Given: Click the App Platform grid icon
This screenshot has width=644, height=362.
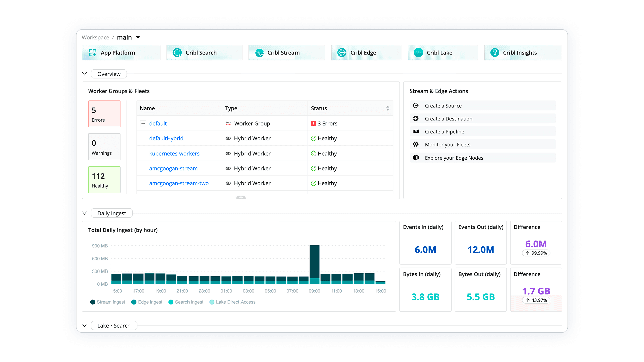Looking at the screenshot, I should tap(92, 53).
